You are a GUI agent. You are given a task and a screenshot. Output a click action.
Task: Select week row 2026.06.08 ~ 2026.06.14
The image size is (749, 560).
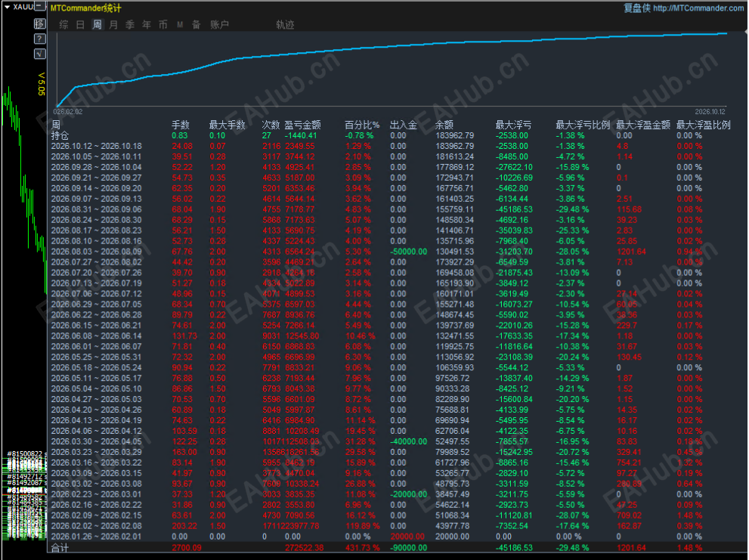click(97, 336)
